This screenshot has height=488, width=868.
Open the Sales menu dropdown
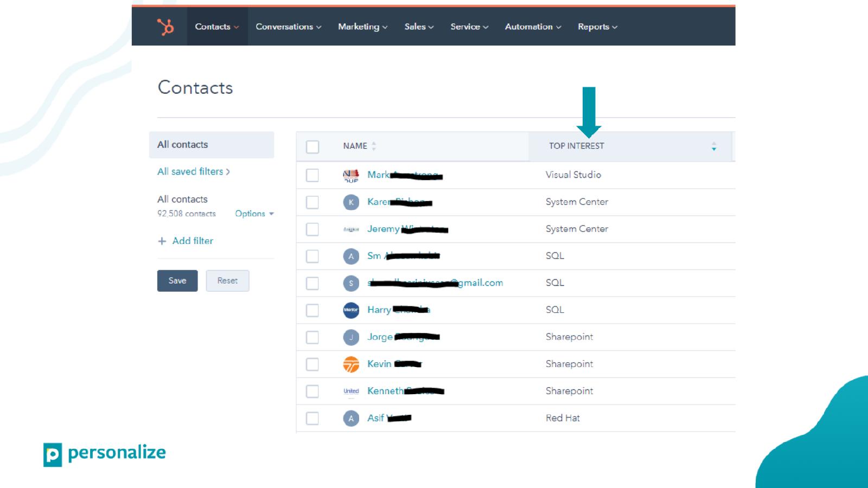point(419,27)
